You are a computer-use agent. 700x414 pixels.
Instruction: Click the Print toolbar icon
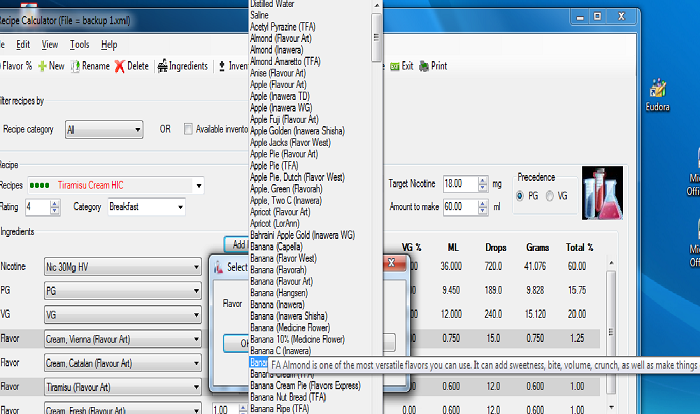[424, 67]
